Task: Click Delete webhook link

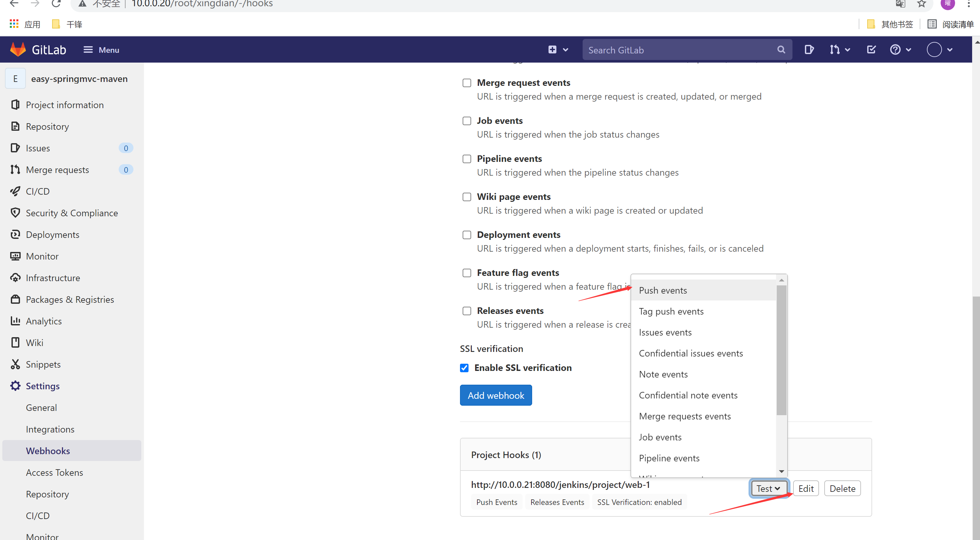Action: [842, 489]
